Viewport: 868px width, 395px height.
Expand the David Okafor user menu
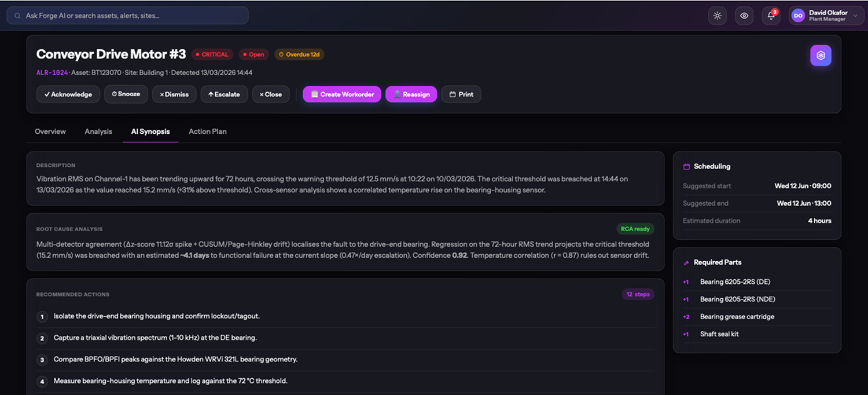point(826,16)
